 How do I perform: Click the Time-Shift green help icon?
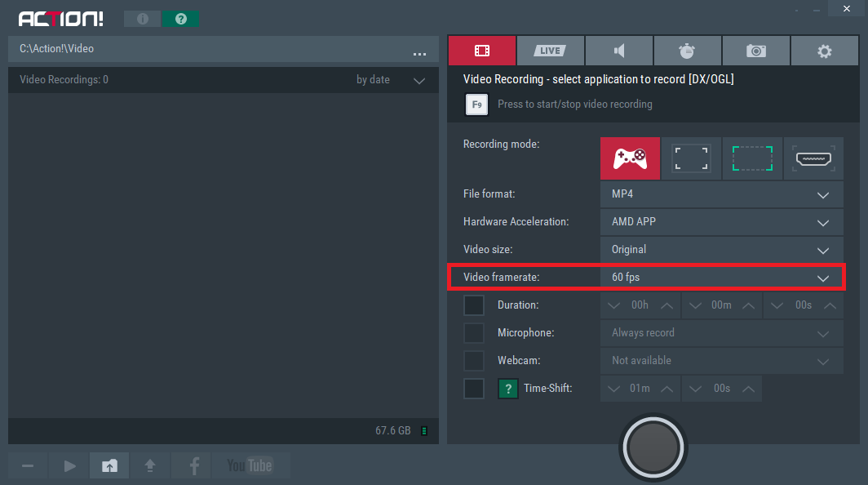click(508, 389)
